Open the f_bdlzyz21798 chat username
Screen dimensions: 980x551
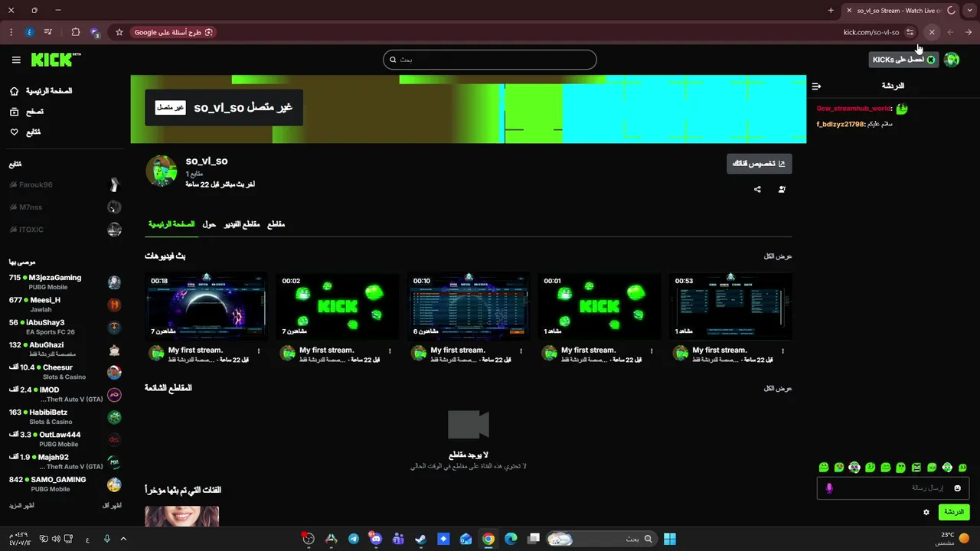(x=841, y=124)
